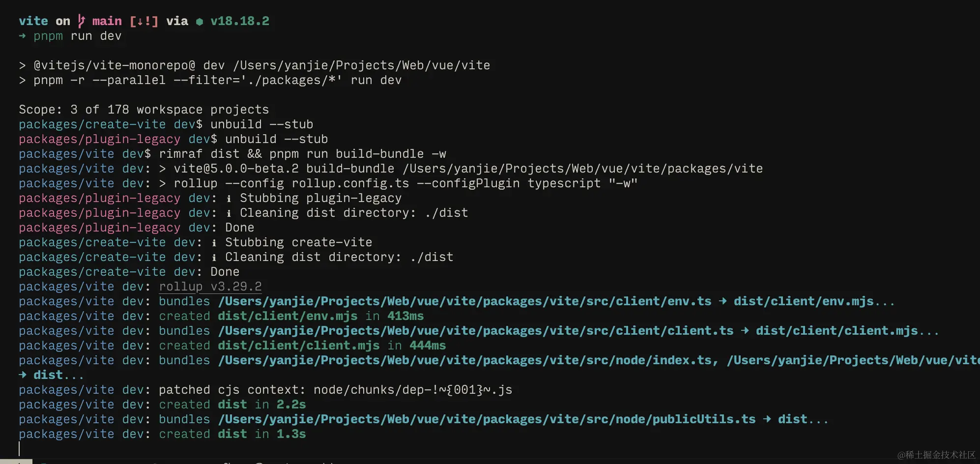This screenshot has height=464, width=980.
Task: Click the dist/client/client.mjs created output path
Action: [x=299, y=346]
